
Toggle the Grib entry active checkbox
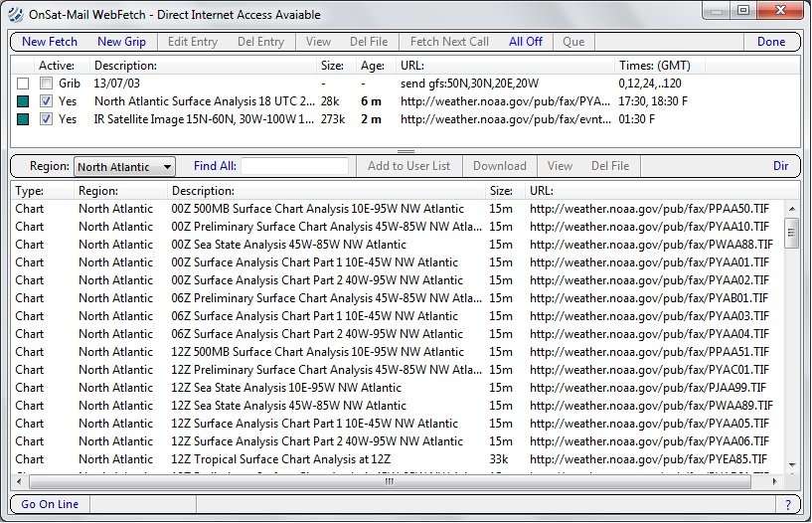[47, 84]
